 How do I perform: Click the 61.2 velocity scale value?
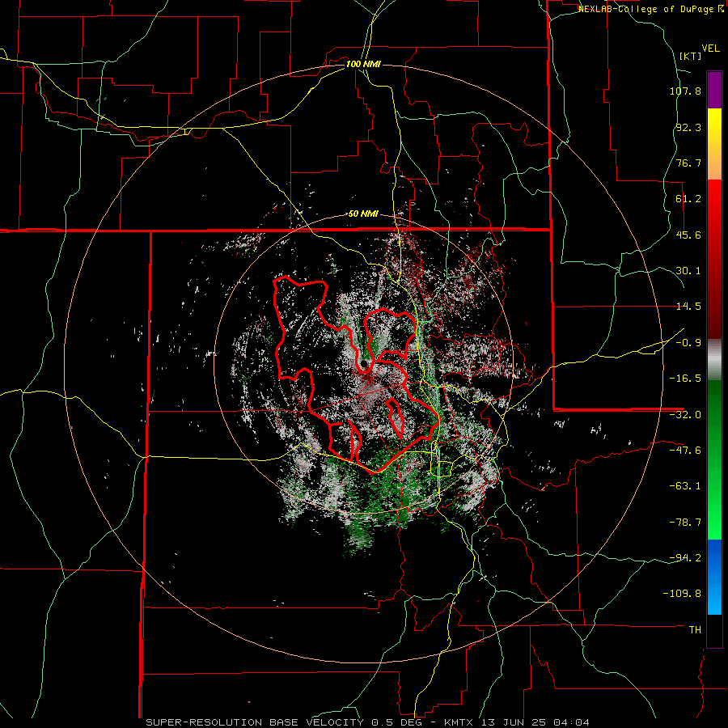click(688, 199)
